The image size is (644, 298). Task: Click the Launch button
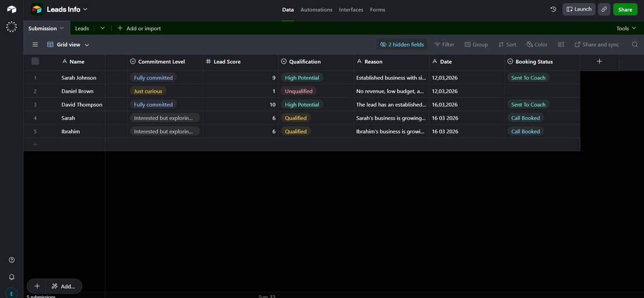click(x=579, y=9)
